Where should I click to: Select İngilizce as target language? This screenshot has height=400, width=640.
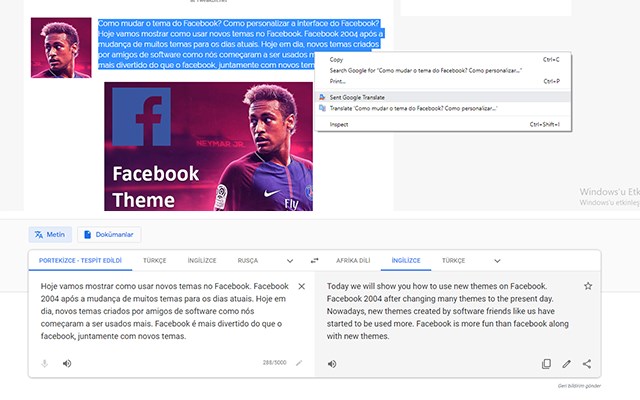(406, 260)
